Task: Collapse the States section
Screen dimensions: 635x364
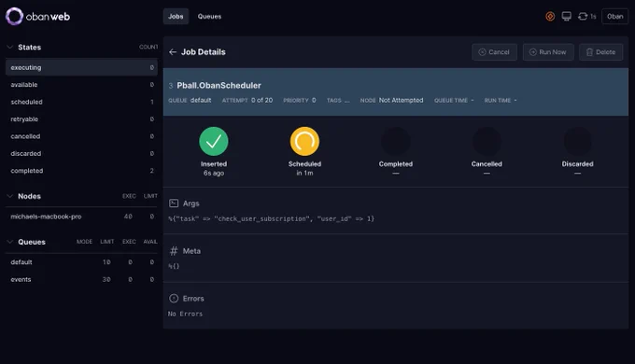Action: [10, 48]
